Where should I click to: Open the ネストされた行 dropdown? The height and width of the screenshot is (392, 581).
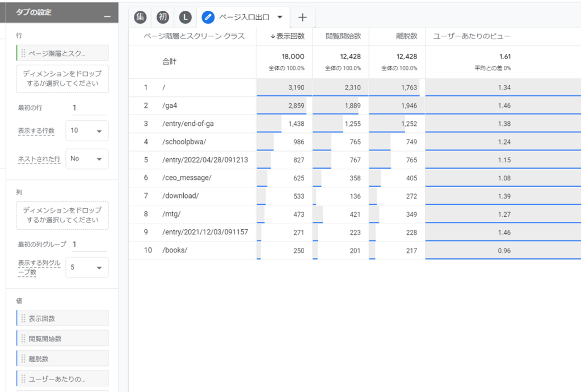tap(87, 159)
